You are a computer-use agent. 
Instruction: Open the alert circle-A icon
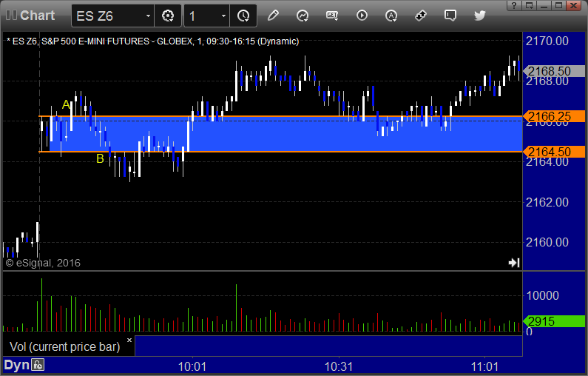(x=391, y=16)
